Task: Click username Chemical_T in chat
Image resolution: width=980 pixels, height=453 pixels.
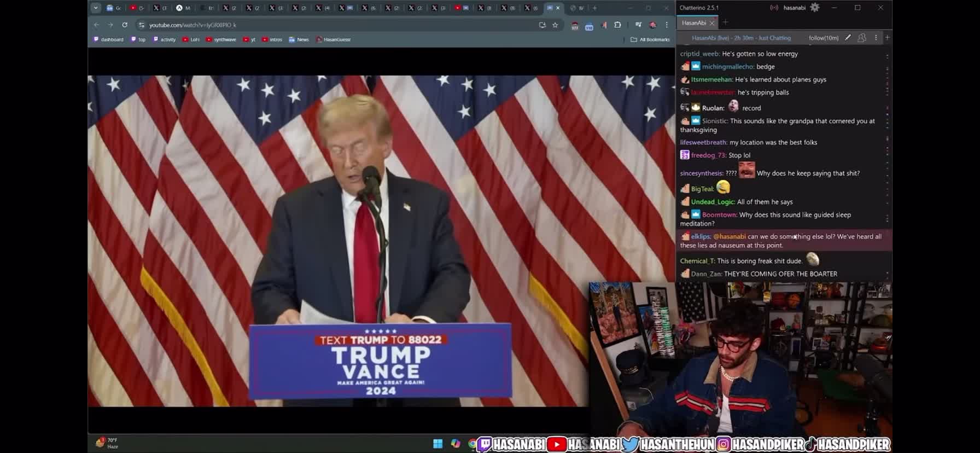Action: tap(698, 262)
